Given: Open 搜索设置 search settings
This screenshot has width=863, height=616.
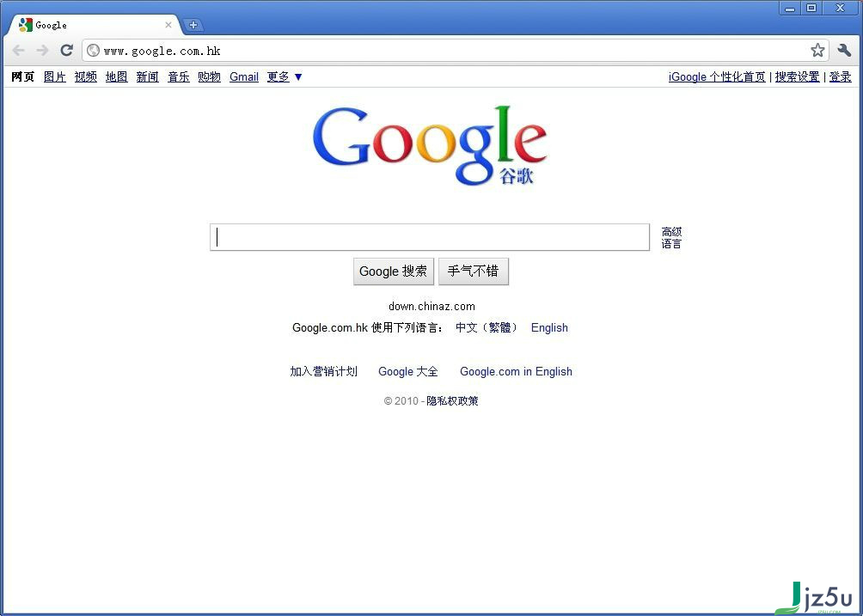Looking at the screenshot, I should 797,77.
